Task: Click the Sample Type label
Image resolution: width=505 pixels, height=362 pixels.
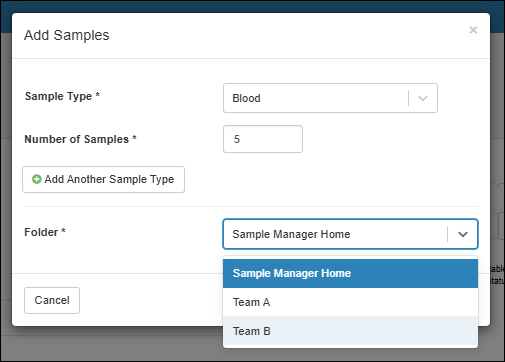Action: (62, 96)
